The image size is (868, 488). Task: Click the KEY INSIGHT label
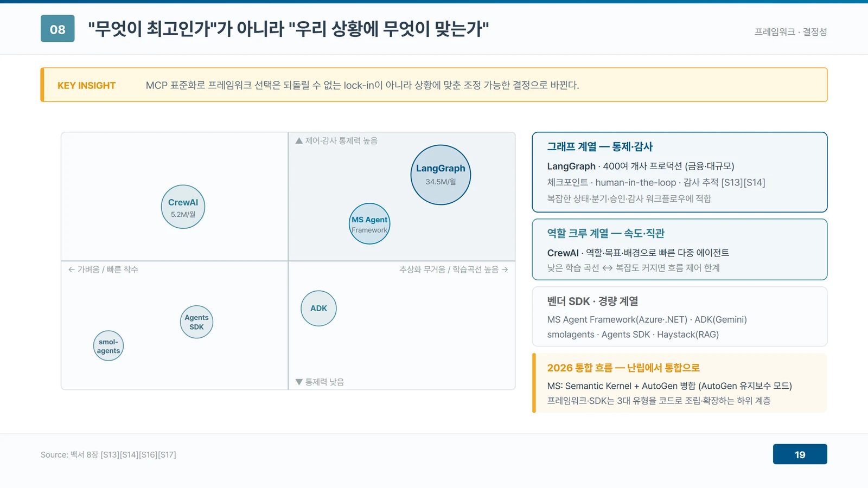[86, 85]
